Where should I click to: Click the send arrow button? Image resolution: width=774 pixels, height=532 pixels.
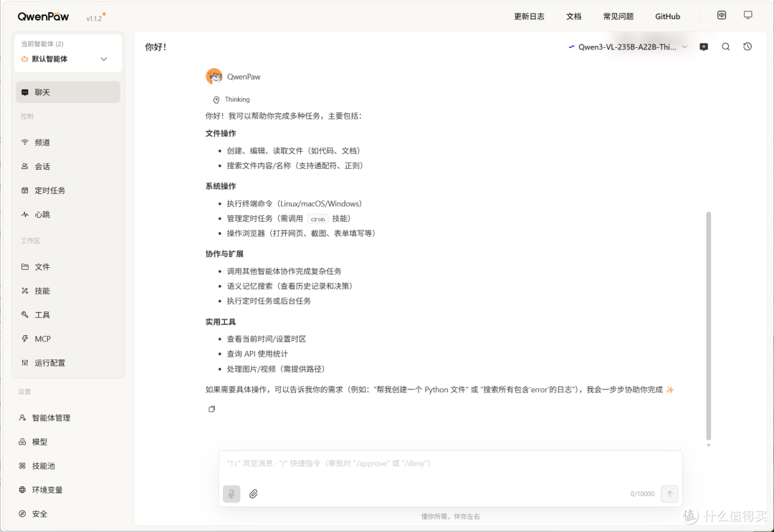669,493
